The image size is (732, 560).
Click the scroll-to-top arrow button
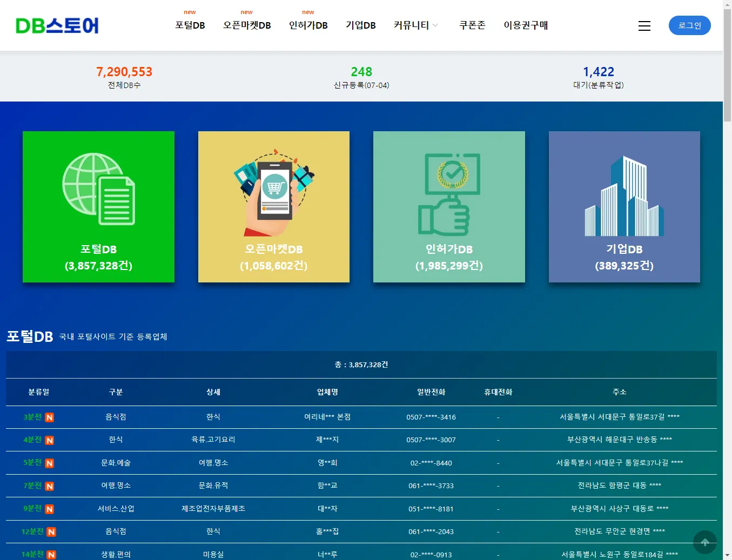704,542
